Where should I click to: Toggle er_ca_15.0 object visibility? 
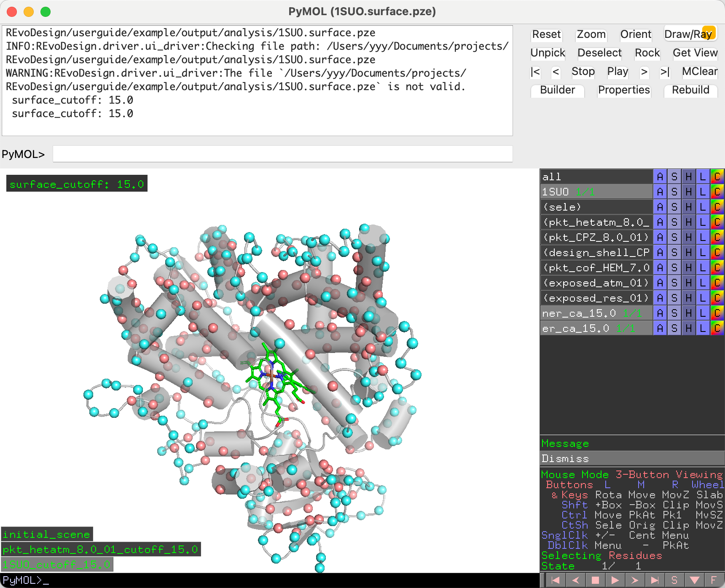point(596,328)
